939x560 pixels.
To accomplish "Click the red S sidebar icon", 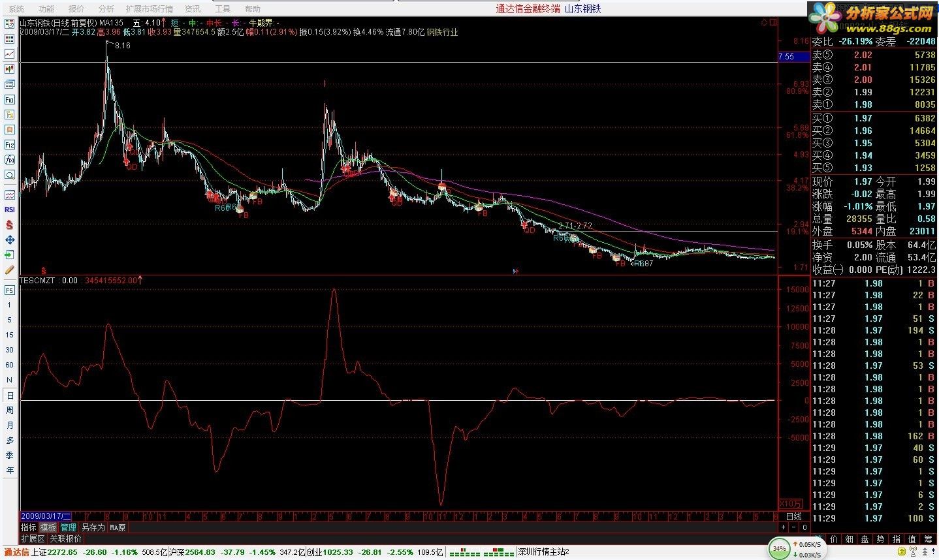I will tap(10, 225).
